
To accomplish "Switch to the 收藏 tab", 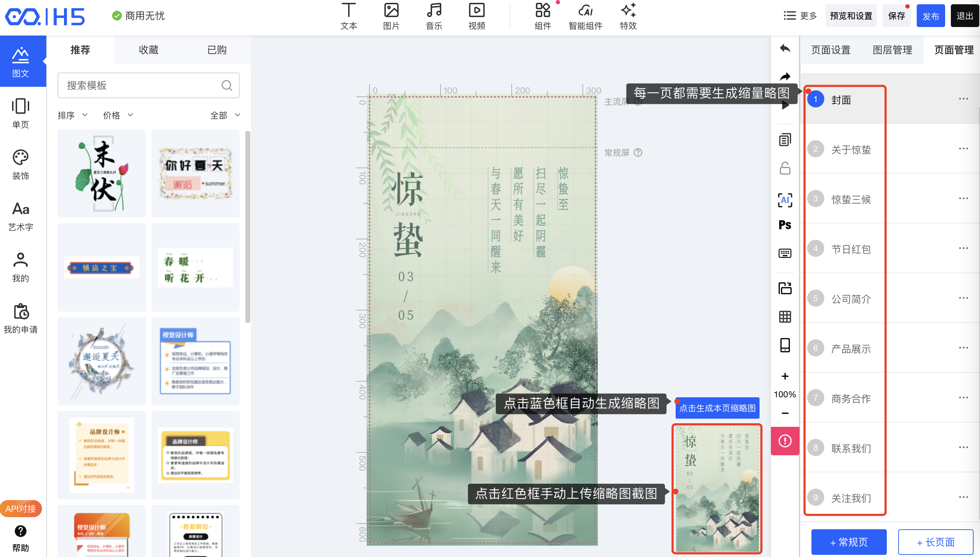I will (148, 50).
